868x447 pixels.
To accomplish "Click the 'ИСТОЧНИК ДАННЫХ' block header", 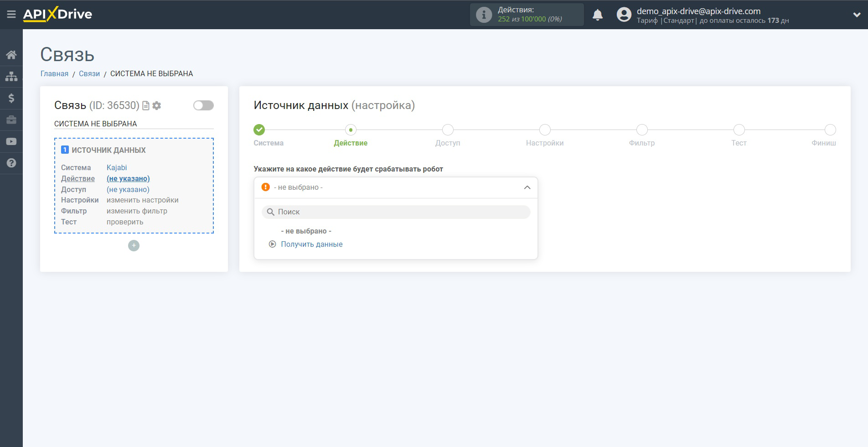I will [x=108, y=150].
